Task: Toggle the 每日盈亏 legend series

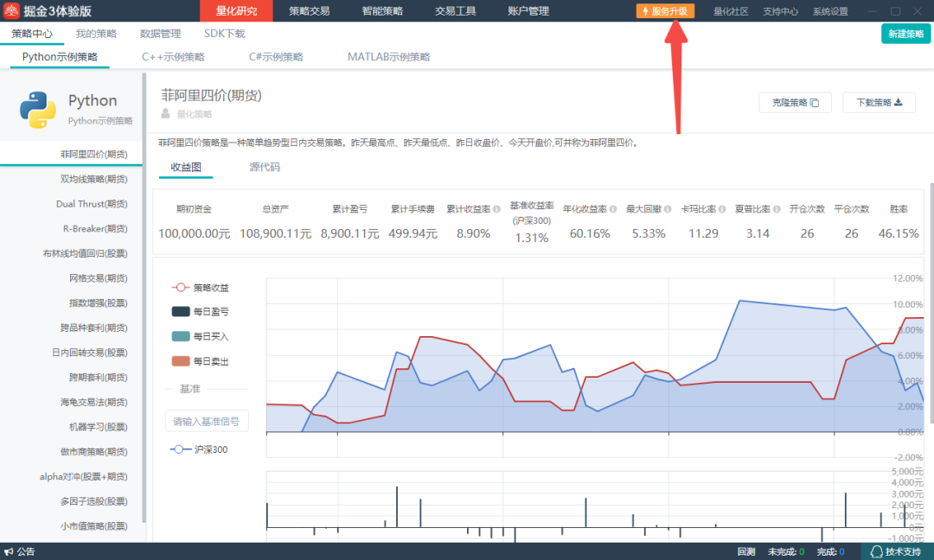Action: tap(200, 311)
